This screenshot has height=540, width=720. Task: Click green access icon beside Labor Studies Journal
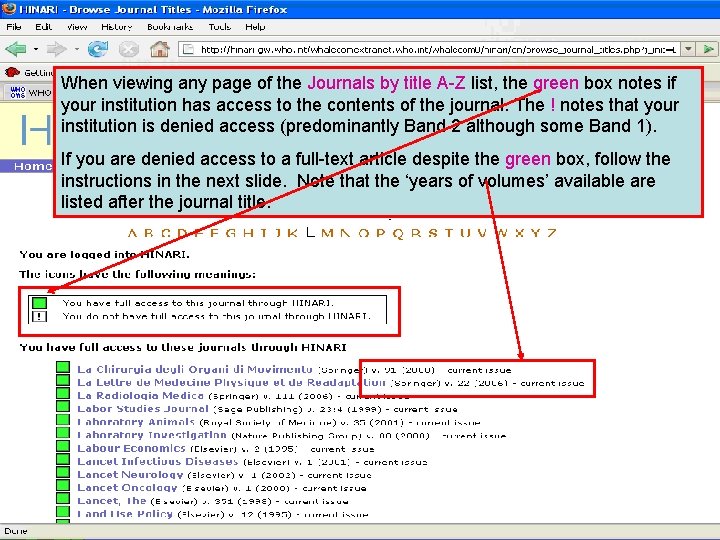coord(63,406)
